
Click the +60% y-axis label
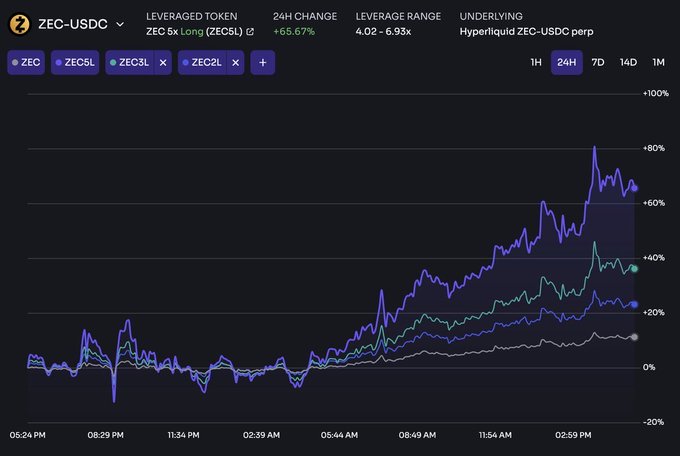coord(654,203)
